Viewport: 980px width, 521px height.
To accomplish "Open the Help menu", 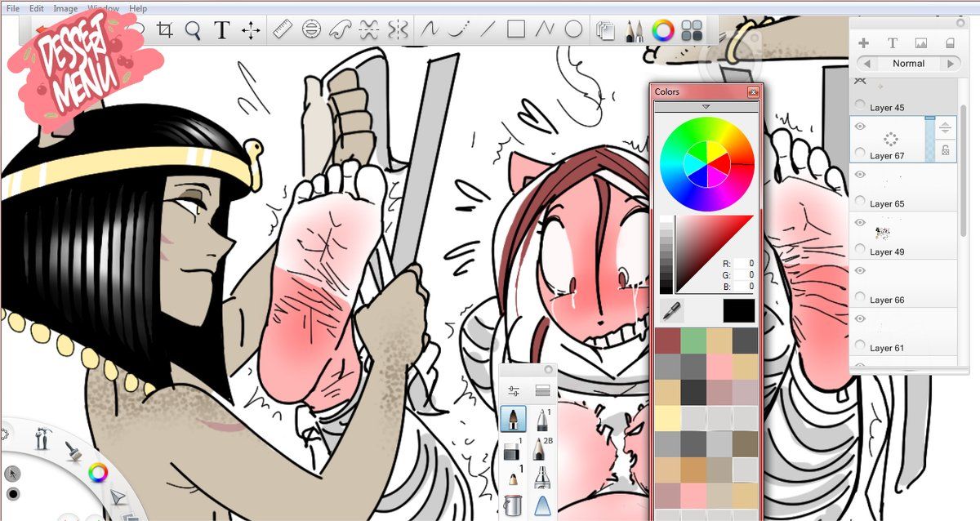I will click(x=138, y=8).
